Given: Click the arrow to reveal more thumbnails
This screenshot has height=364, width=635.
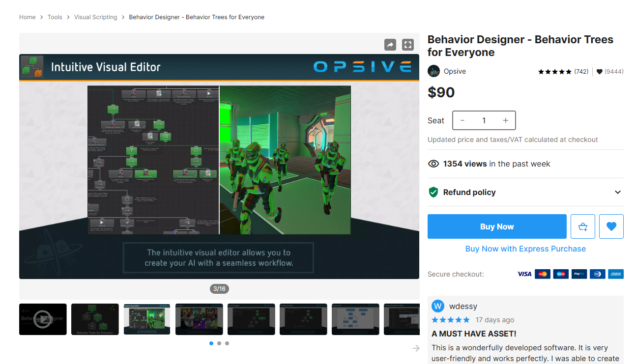Looking at the screenshot, I should [x=416, y=348].
